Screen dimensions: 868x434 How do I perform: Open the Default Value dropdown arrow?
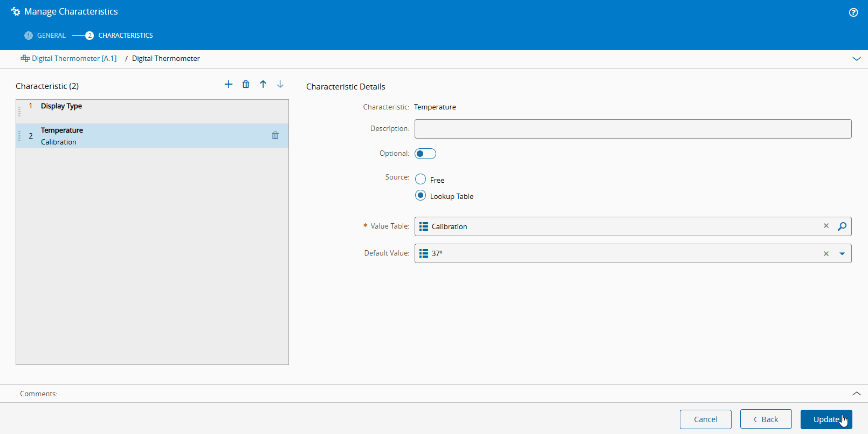point(842,253)
